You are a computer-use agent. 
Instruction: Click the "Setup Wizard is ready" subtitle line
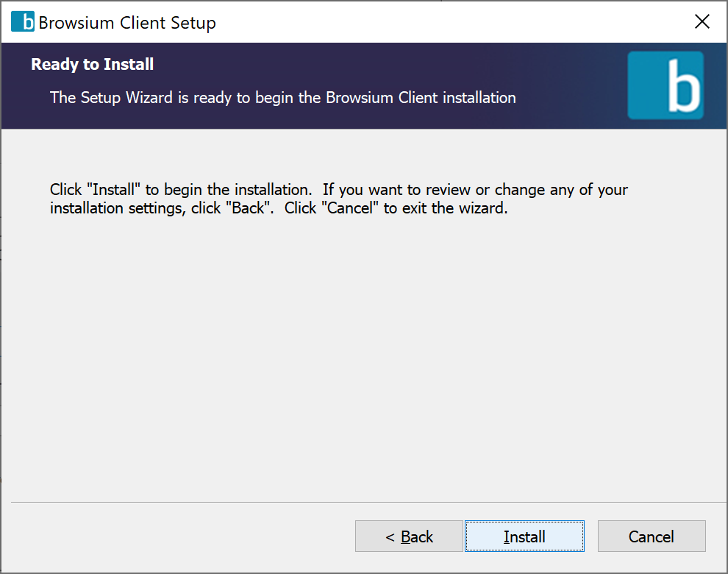point(282,97)
